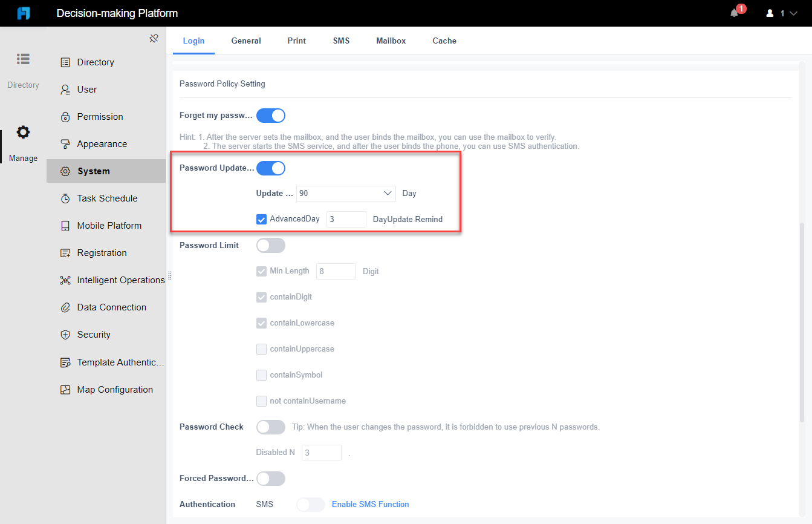Switch to Directory view icon
The width and height of the screenshot is (812, 524).
pyautogui.click(x=23, y=59)
